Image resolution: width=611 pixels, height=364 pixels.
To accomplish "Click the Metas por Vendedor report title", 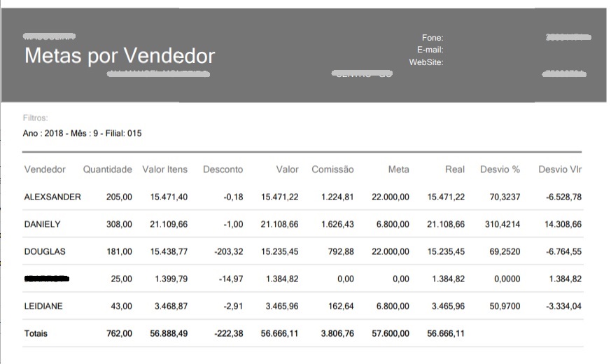I will [x=120, y=56].
